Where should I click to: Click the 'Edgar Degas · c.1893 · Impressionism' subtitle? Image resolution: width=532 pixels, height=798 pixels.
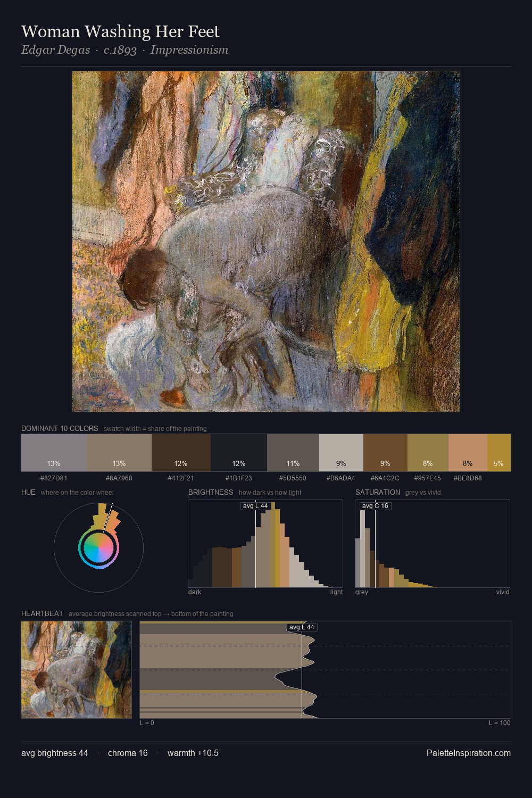tap(124, 50)
